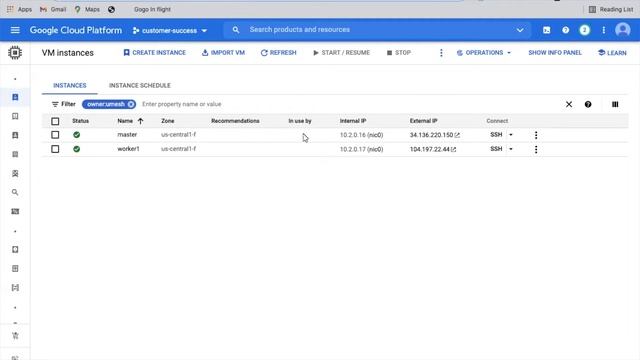Open the column display options icon
The height and width of the screenshot is (360, 640).
coord(615,104)
